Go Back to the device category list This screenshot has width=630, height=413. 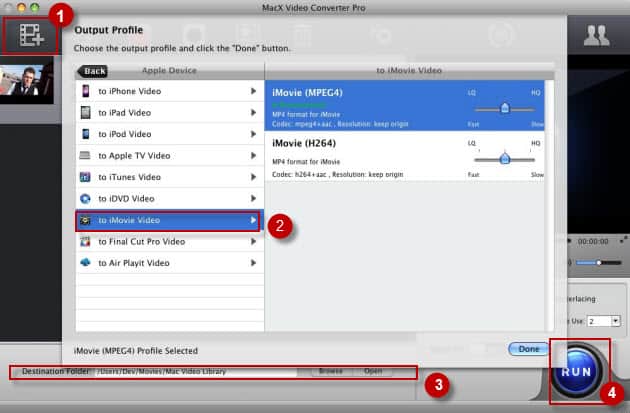click(93, 71)
